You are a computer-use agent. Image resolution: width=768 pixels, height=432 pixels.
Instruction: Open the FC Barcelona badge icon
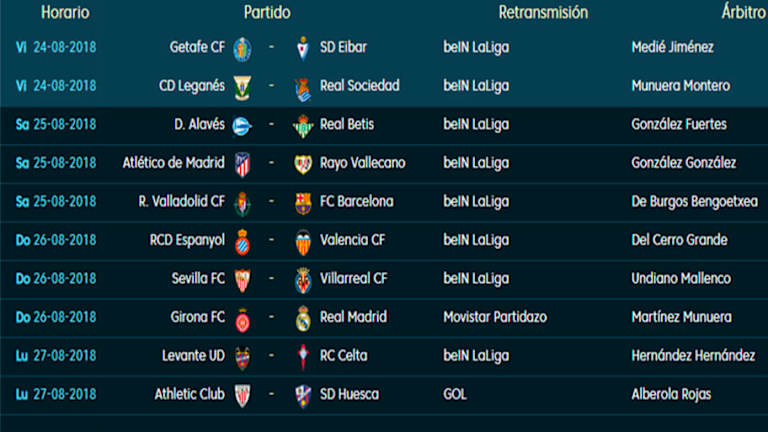pos(302,203)
